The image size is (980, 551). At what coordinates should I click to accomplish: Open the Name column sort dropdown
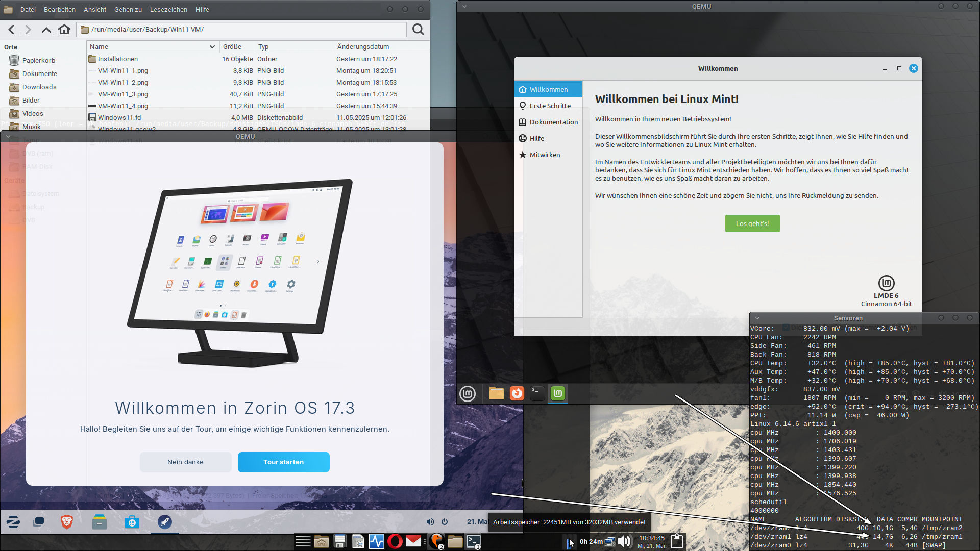(x=212, y=46)
